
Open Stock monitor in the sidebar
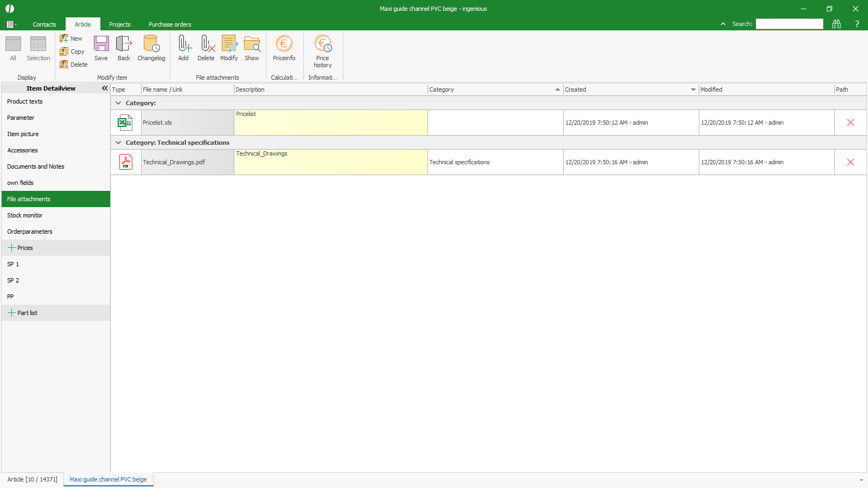click(25, 215)
